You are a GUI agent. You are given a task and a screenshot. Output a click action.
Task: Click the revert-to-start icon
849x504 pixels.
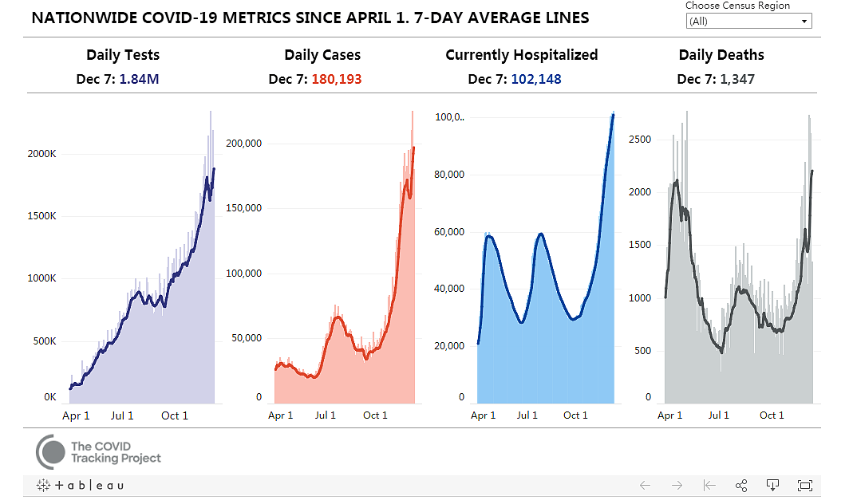(709, 485)
